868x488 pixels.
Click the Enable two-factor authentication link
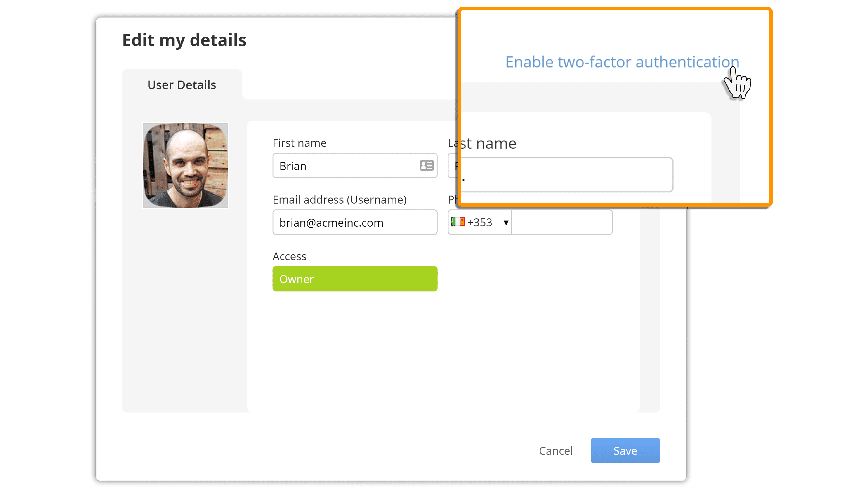(x=622, y=62)
